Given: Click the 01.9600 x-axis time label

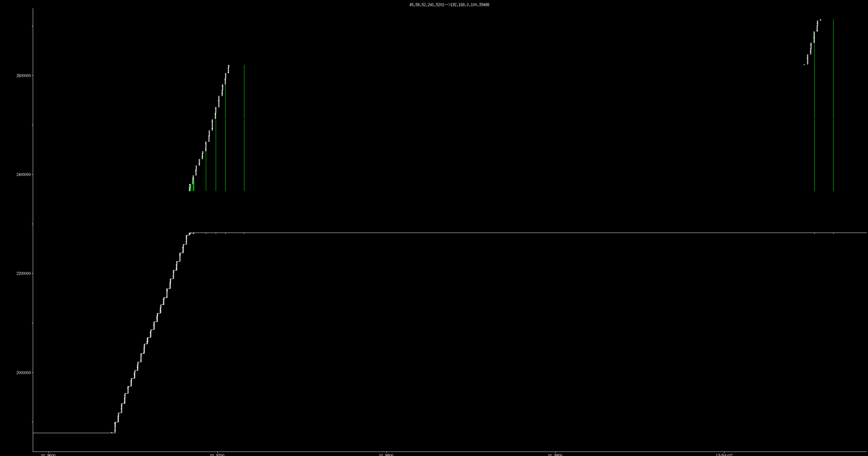Looking at the screenshot, I should [x=48, y=455].
